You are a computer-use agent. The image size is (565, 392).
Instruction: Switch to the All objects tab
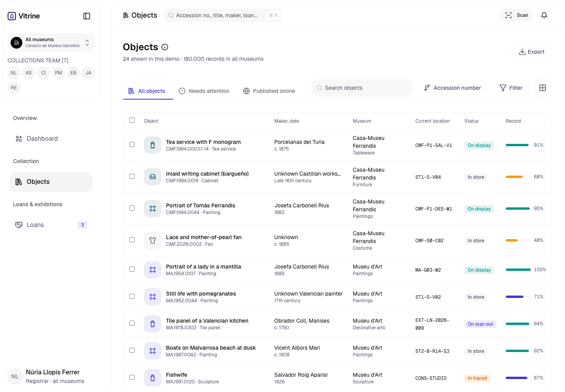coord(147,91)
